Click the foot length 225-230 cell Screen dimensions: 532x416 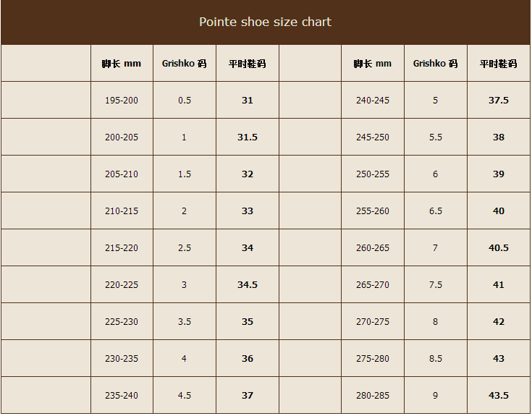122,322
